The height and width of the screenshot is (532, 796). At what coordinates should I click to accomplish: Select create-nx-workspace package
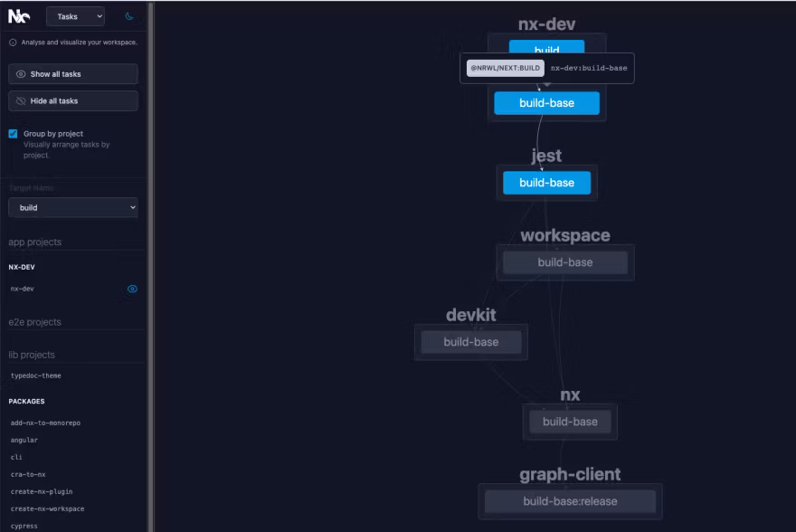pyautogui.click(x=47, y=508)
